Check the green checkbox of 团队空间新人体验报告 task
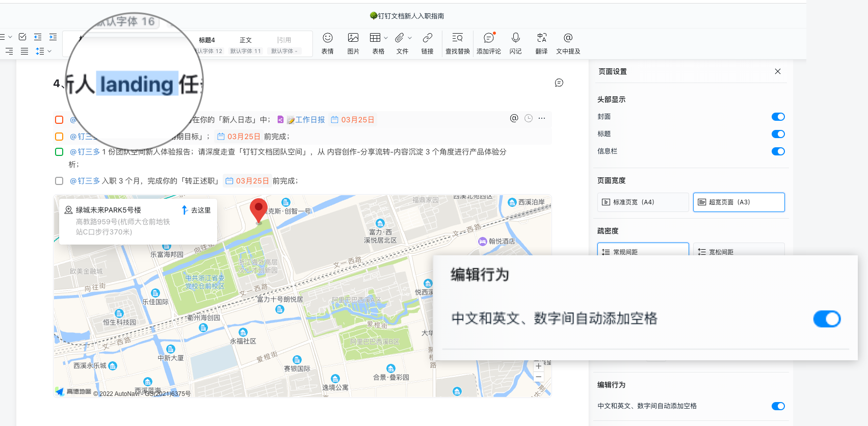This screenshot has width=868, height=426. click(x=59, y=152)
